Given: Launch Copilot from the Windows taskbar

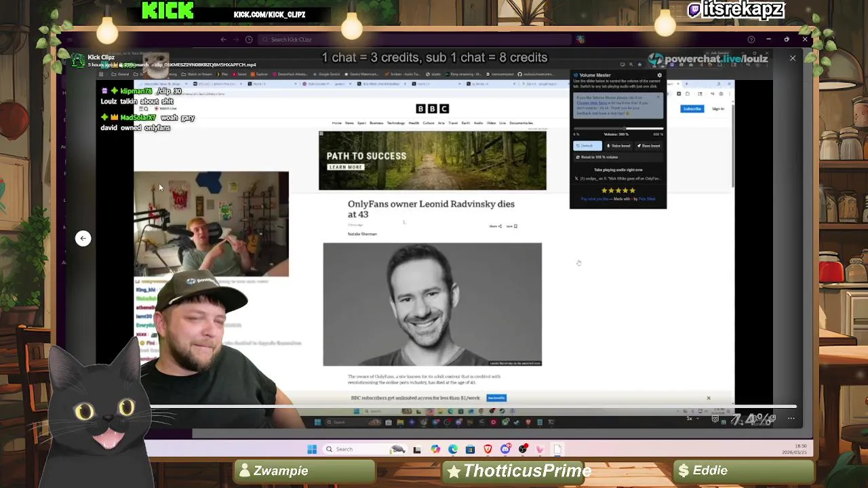Looking at the screenshot, I should 435,449.
